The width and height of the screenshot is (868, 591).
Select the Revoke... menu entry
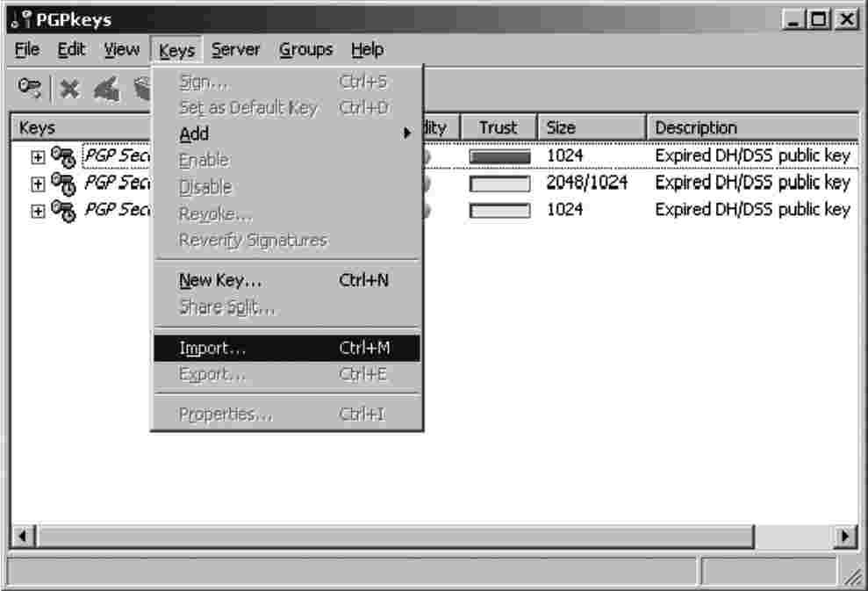(x=287, y=213)
